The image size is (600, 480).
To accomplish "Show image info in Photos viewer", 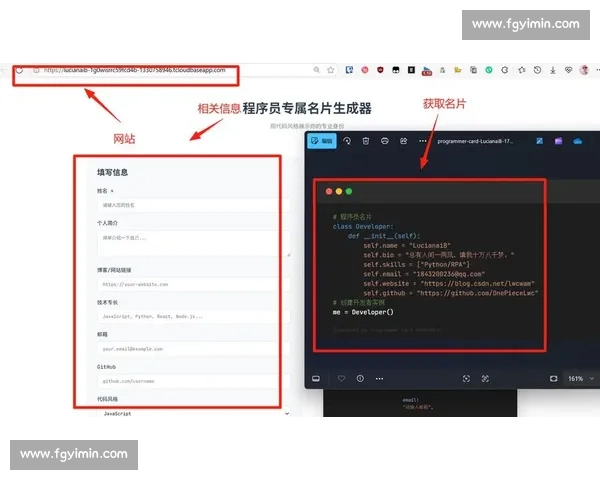I will click(360, 379).
